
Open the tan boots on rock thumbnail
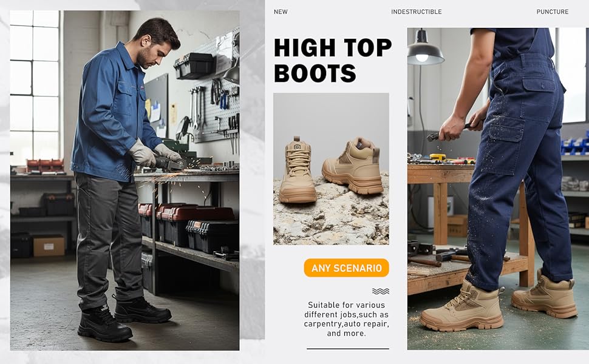pos(331,169)
